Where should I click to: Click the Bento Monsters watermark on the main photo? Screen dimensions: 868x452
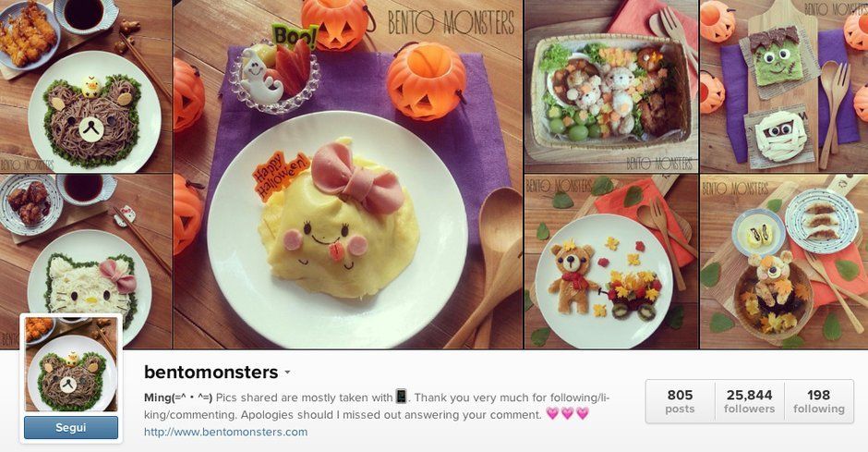click(451, 23)
